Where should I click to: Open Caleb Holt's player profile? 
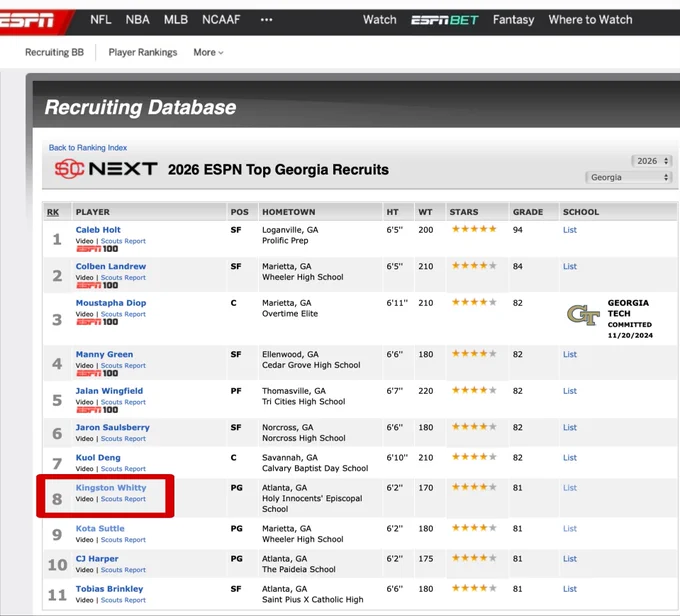(98, 230)
